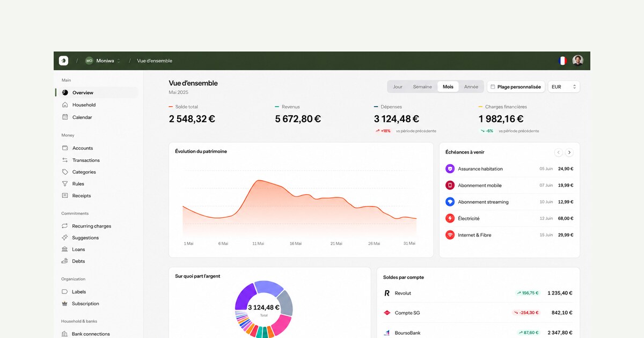The height and width of the screenshot is (338, 644).
Task: Click the Évolution du patrimoine heading
Action: tap(201, 151)
